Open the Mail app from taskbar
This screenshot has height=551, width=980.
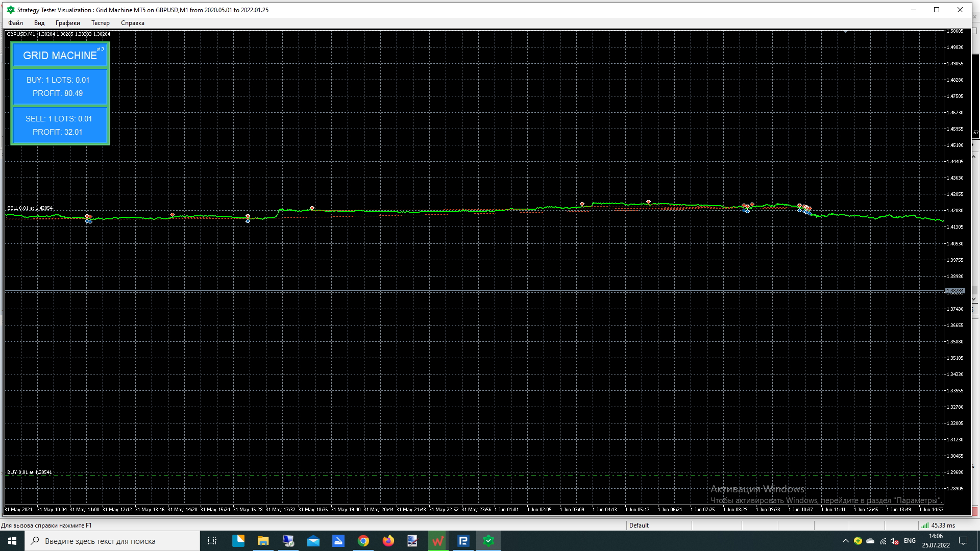[x=313, y=541]
